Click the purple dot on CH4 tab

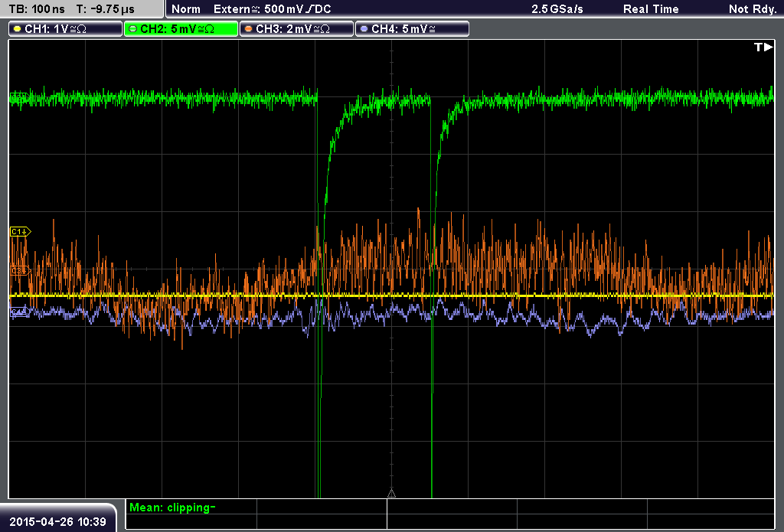click(x=364, y=29)
